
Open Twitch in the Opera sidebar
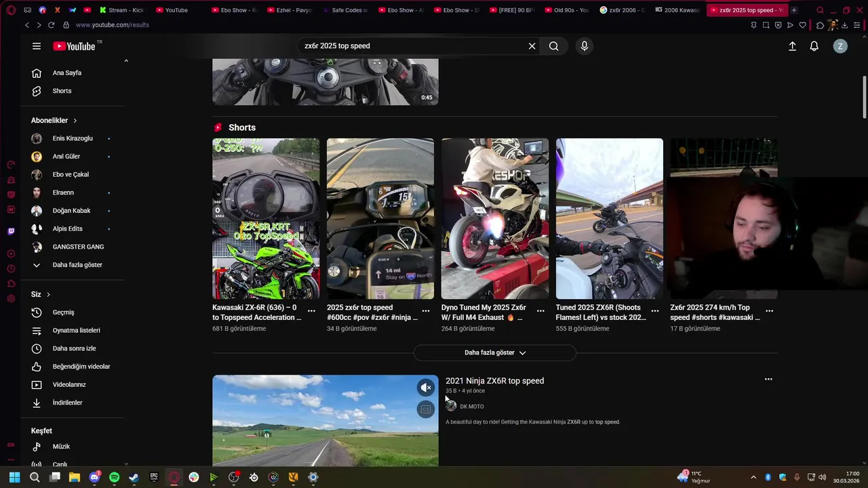coord(11,232)
